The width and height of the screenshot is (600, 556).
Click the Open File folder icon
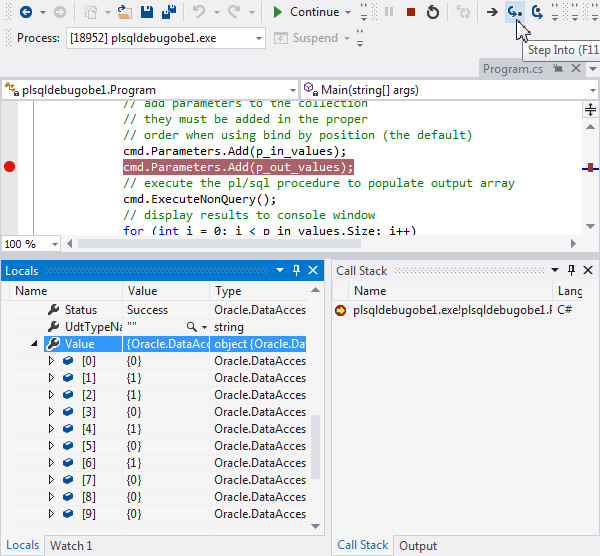pyautogui.click(x=124, y=12)
